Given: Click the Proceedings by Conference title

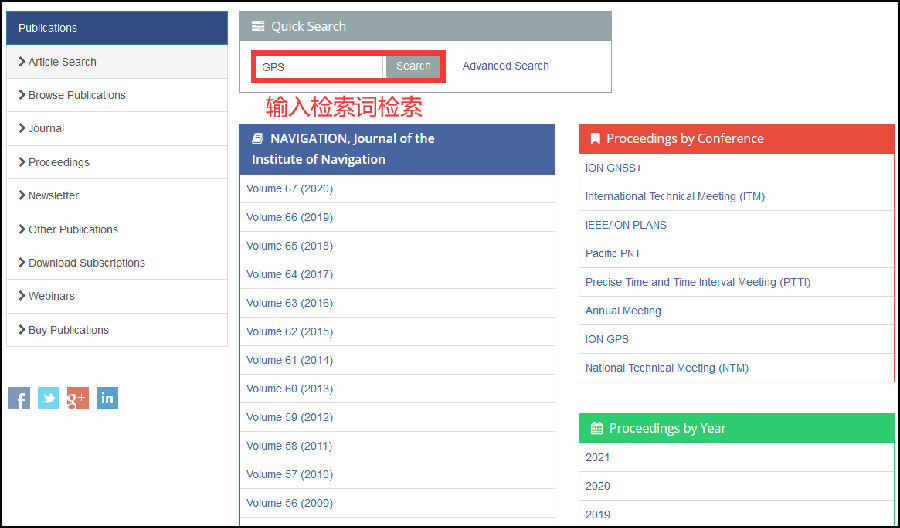Looking at the screenshot, I should (x=685, y=139).
